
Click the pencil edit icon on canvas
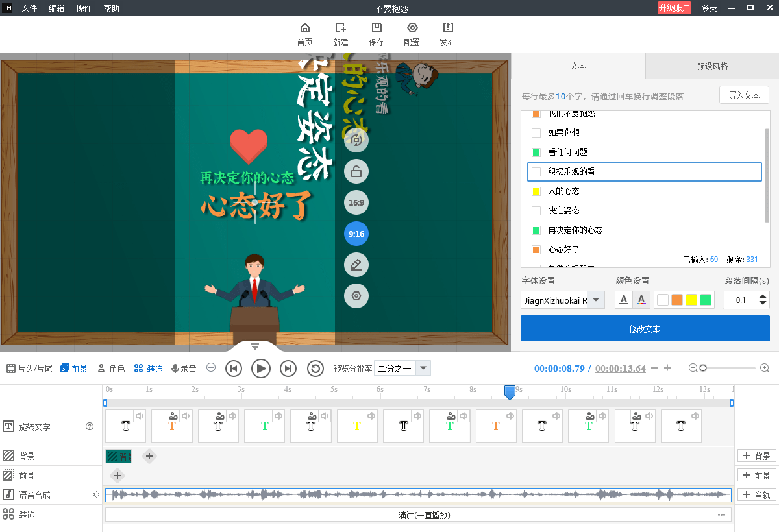coord(356,265)
